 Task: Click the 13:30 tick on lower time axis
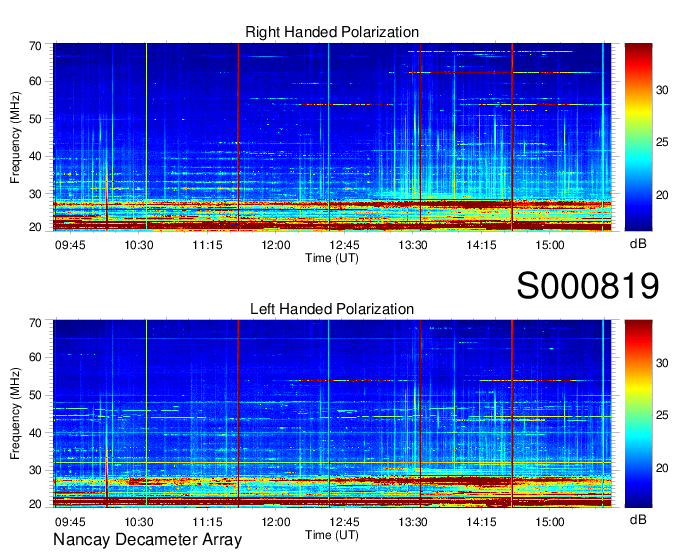click(413, 522)
